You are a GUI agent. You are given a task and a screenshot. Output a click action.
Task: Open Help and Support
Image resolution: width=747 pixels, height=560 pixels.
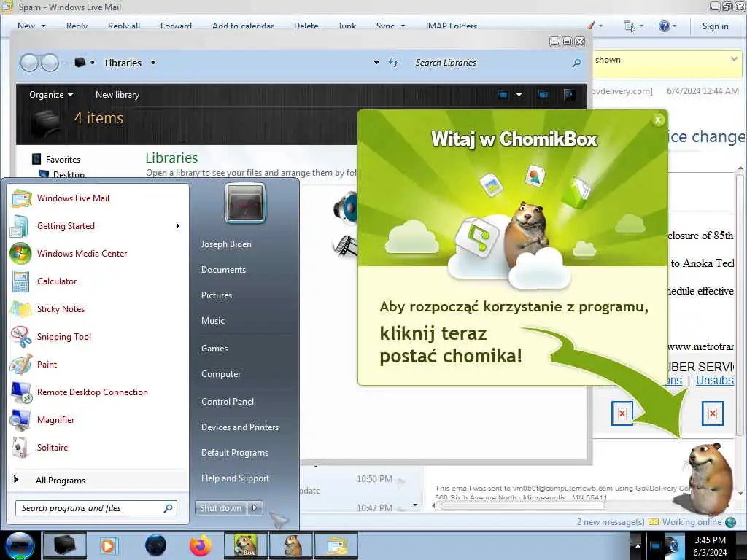pyautogui.click(x=235, y=478)
